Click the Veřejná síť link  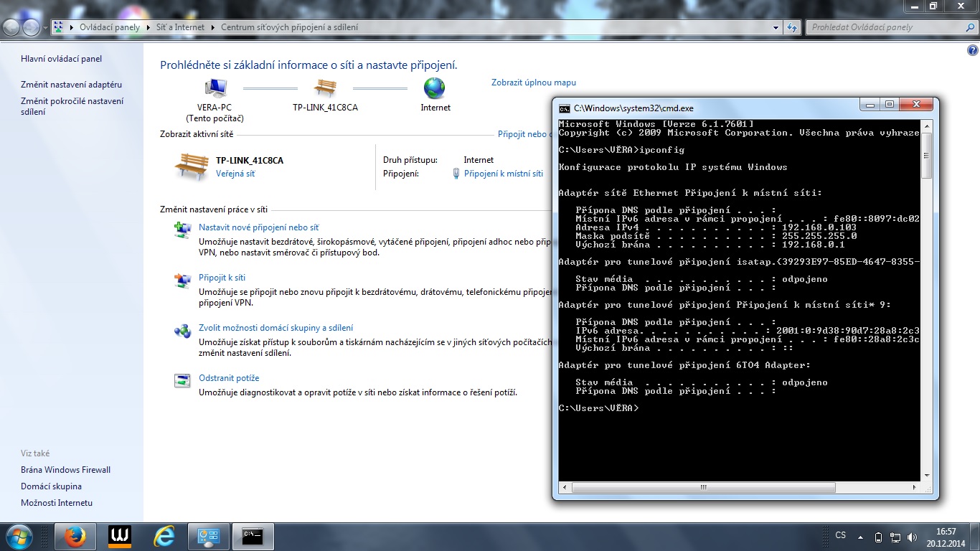235,174
